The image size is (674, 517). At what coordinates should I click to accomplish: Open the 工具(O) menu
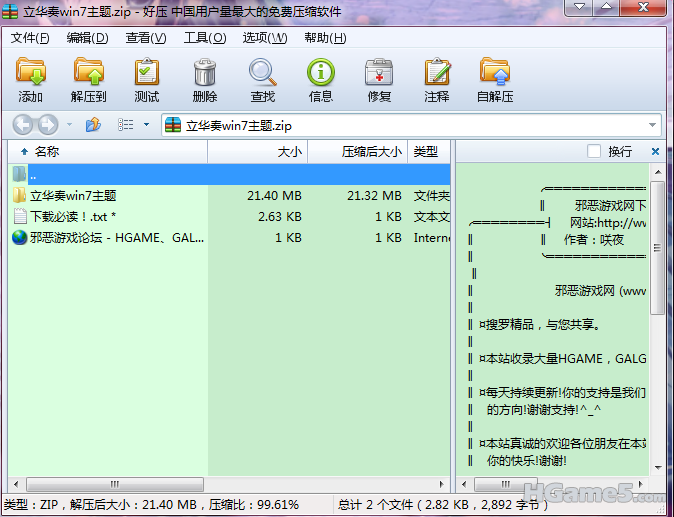tap(204, 38)
